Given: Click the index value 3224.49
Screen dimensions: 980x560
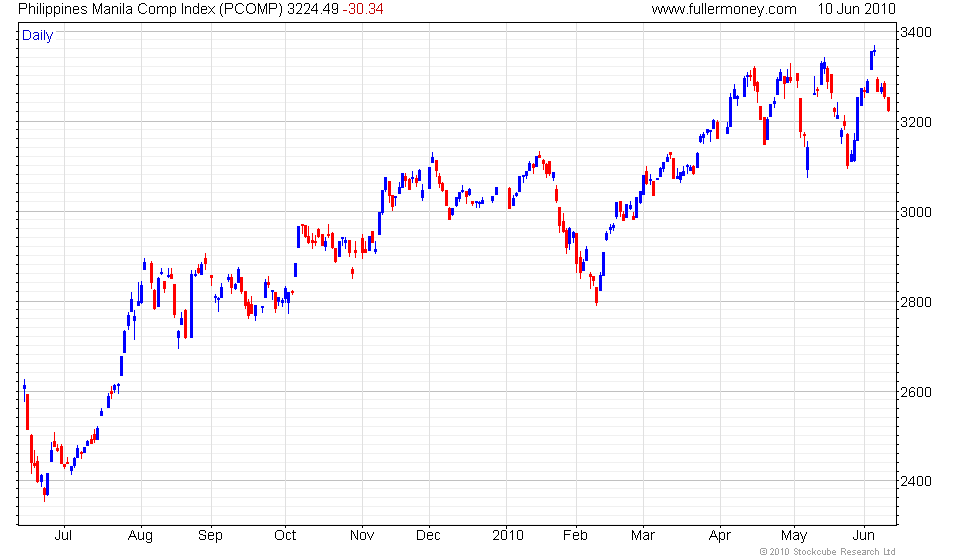Looking at the screenshot, I should (312, 9).
